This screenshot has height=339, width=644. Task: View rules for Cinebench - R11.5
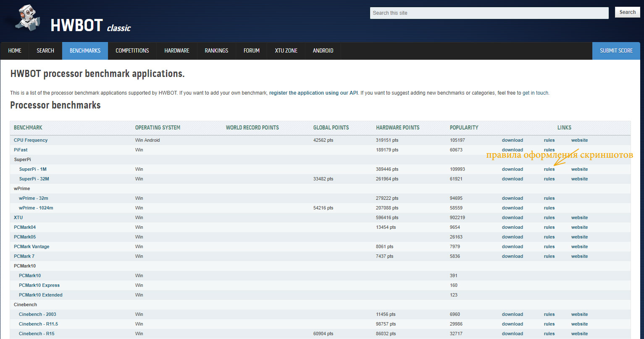pyautogui.click(x=549, y=324)
